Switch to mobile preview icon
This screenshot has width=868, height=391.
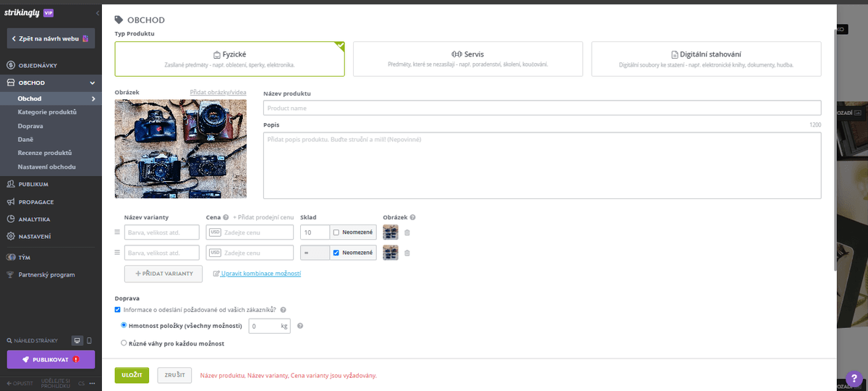click(90, 340)
